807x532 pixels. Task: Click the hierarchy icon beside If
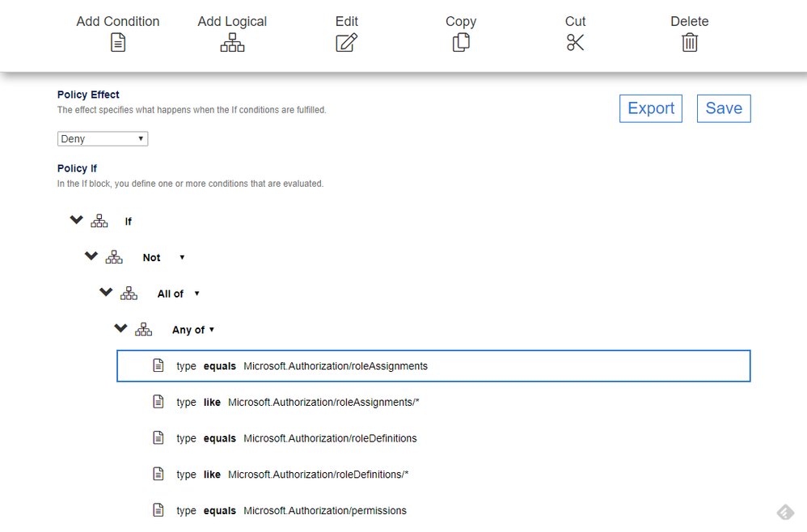coord(99,222)
